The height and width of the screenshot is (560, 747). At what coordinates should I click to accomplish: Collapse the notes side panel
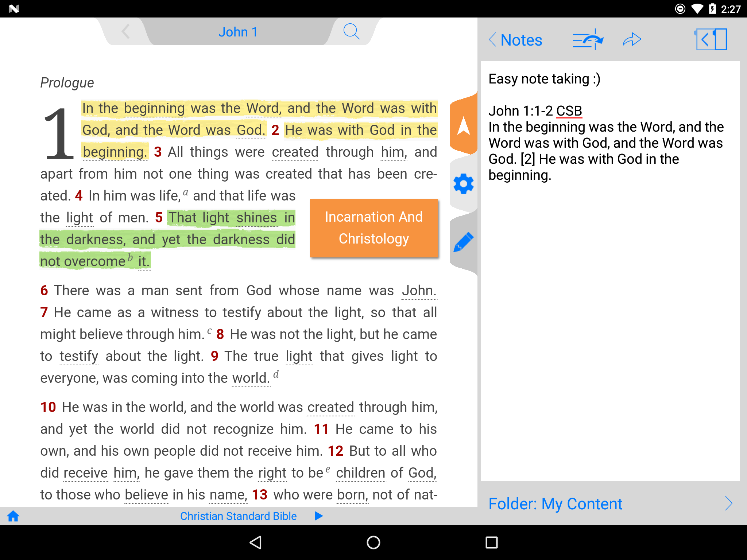(711, 39)
